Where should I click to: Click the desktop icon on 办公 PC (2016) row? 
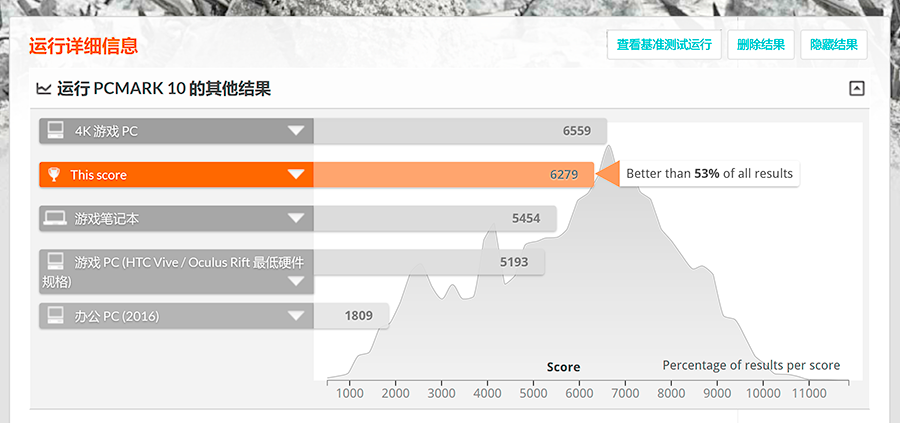55,315
